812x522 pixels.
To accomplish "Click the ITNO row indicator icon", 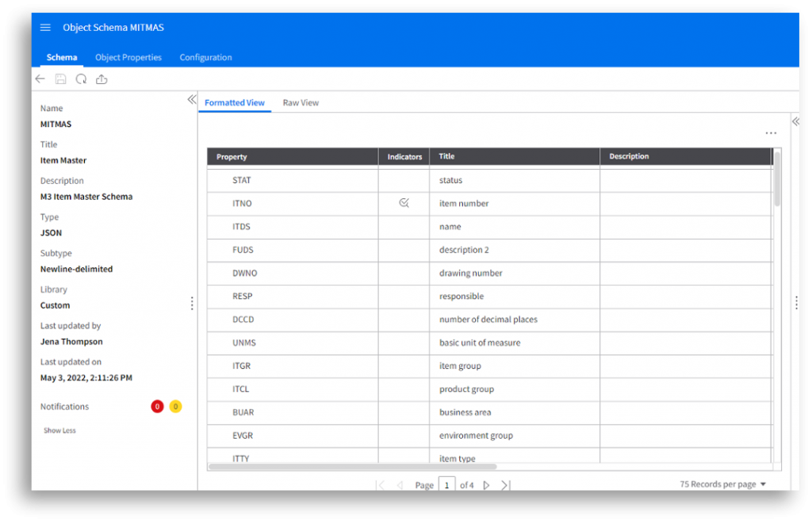I will tap(404, 203).
